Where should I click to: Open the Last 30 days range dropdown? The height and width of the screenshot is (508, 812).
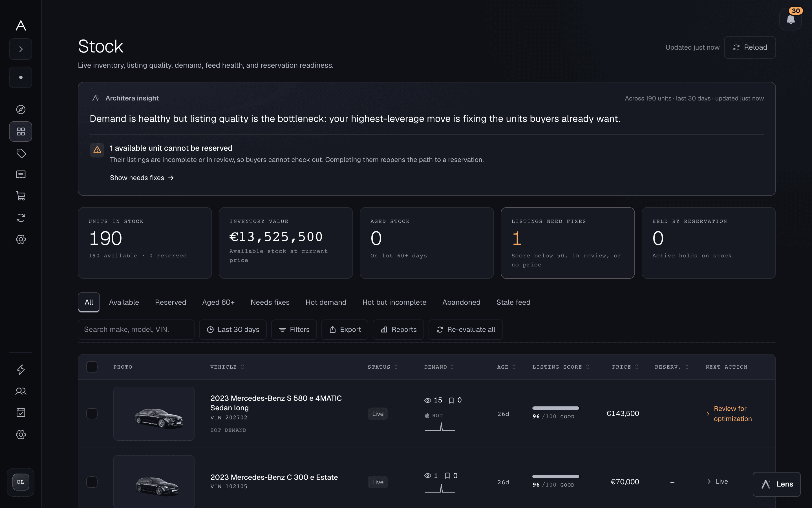tap(233, 330)
